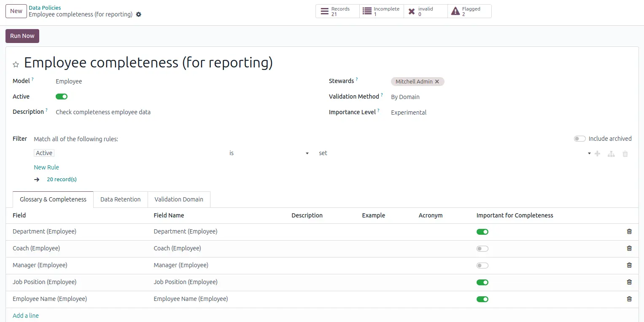Delete the Coach (Employee) row
Image resolution: width=644 pixels, height=322 pixels.
[x=629, y=248]
